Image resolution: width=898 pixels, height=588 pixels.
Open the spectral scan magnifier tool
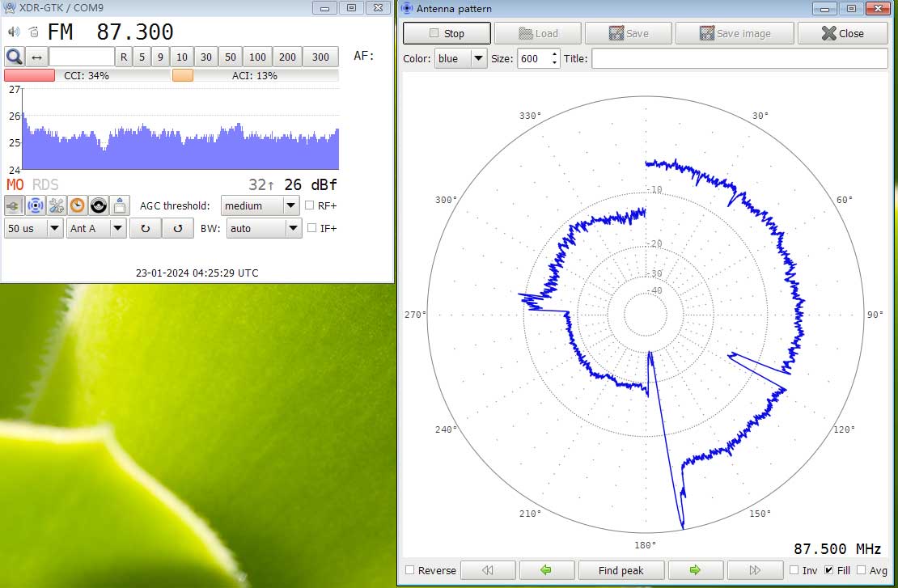(x=15, y=57)
